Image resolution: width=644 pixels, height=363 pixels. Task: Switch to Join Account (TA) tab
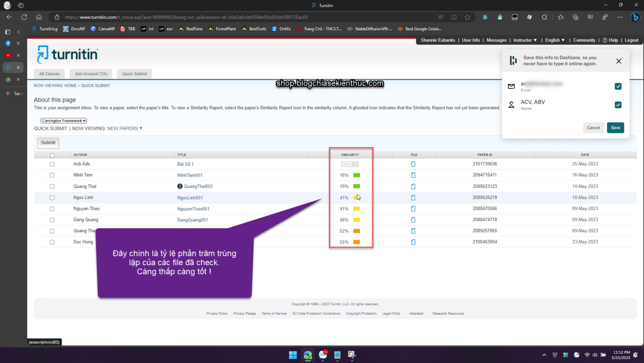coord(91,74)
